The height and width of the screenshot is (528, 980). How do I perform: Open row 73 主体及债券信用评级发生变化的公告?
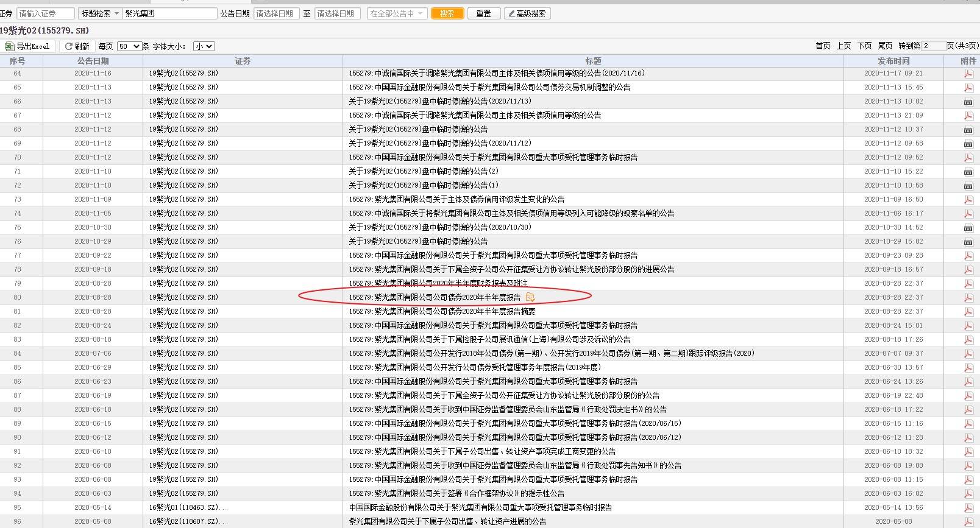(456, 200)
